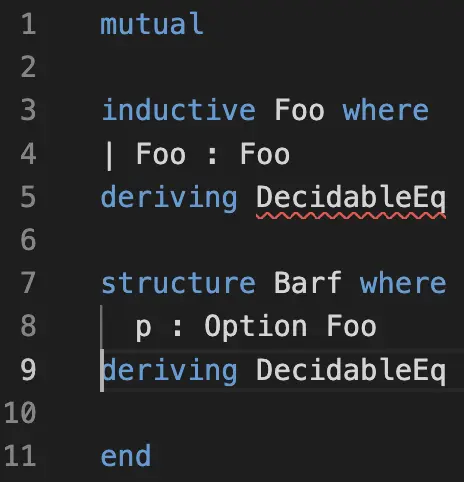This screenshot has width=464, height=482.
Task: Click line number 6 in gutter
Action: coord(28,239)
